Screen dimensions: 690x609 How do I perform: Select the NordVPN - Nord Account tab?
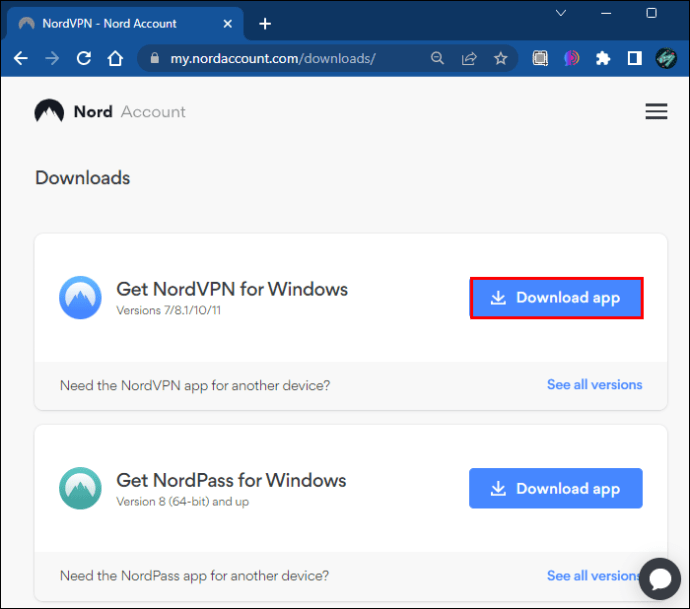click(123, 24)
